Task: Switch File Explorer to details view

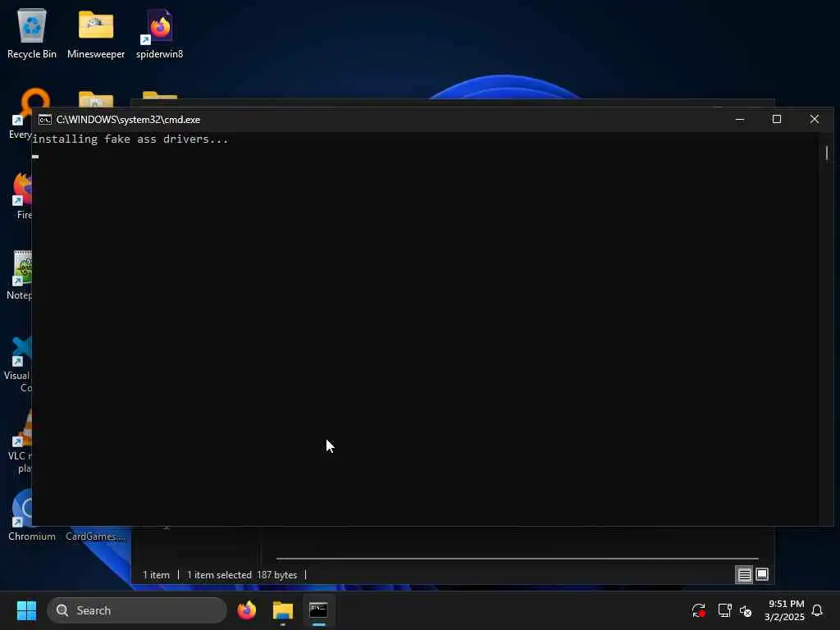Action: pos(744,575)
